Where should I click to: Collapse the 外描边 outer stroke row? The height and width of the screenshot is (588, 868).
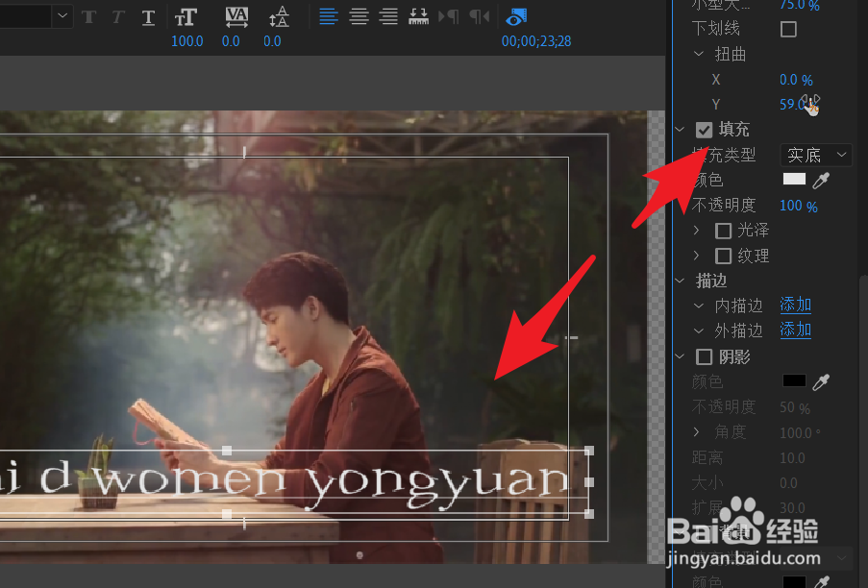[x=699, y=331]
